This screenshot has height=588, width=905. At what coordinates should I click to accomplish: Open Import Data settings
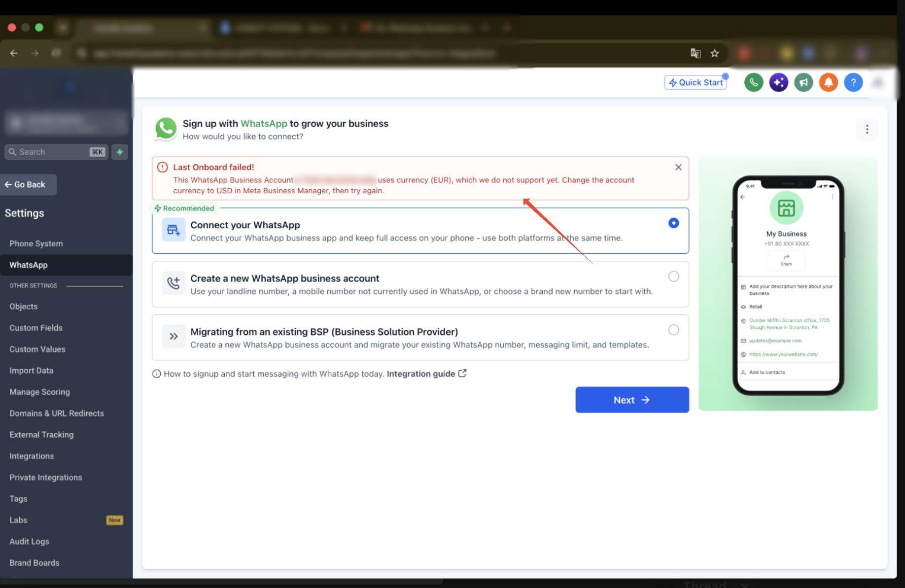click(x=31, y=371)
